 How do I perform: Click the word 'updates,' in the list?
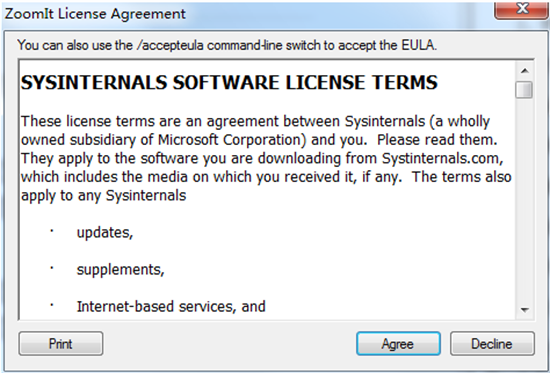click(105, 233)
